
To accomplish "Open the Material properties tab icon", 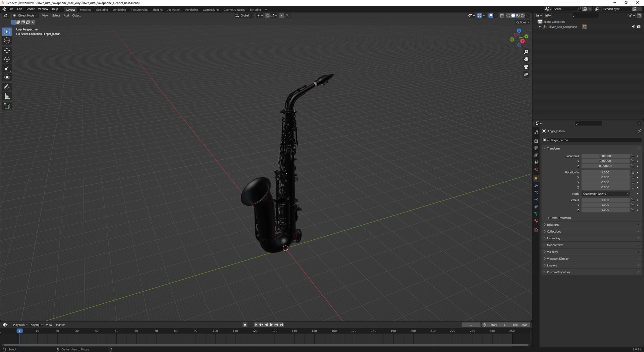I will click(x=536, y=221).
